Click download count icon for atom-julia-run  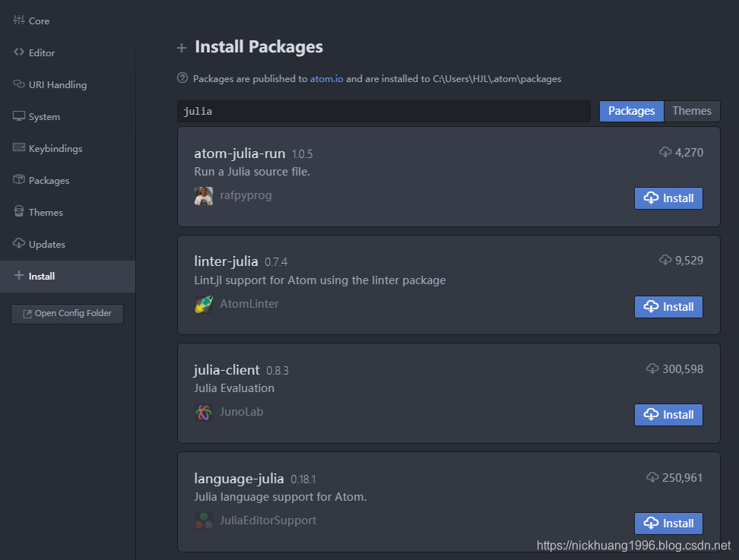pos(665,152)
